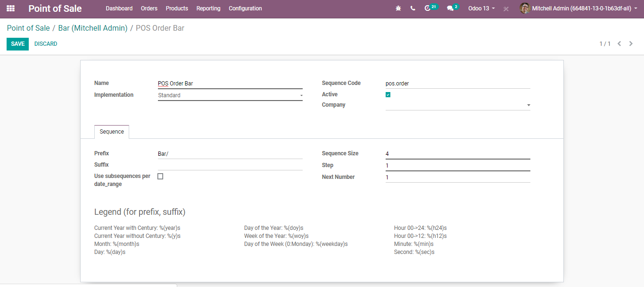Enable Use subsequences per date_range checkbox

(x=160, y=176)
